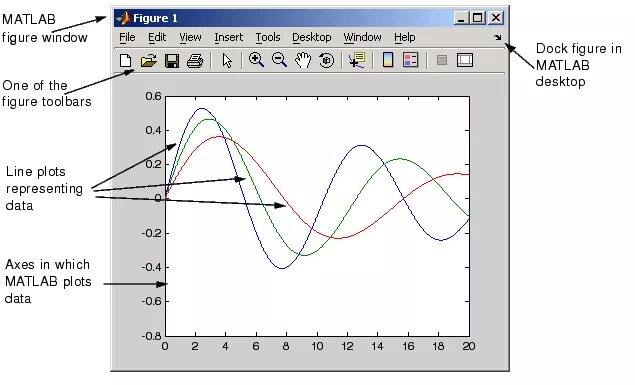This screenshot has width=635, height=385.
Task: Open the Window menu
Action: coord(362,37)
